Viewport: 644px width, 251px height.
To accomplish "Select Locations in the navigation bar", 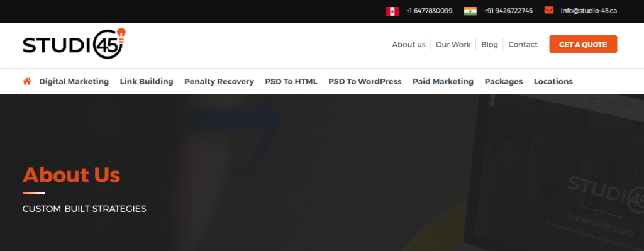I will (x=553, y=81).
